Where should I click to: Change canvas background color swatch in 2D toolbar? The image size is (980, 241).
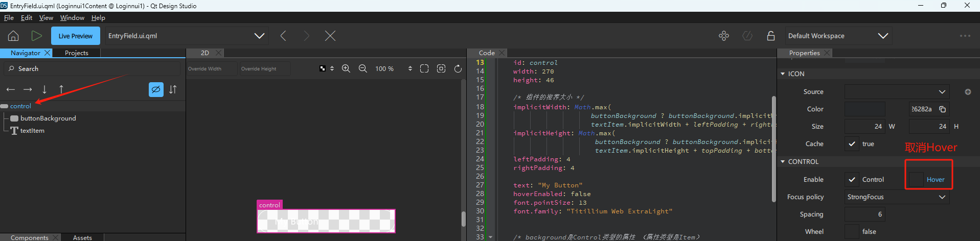click(x=323, y=68)
